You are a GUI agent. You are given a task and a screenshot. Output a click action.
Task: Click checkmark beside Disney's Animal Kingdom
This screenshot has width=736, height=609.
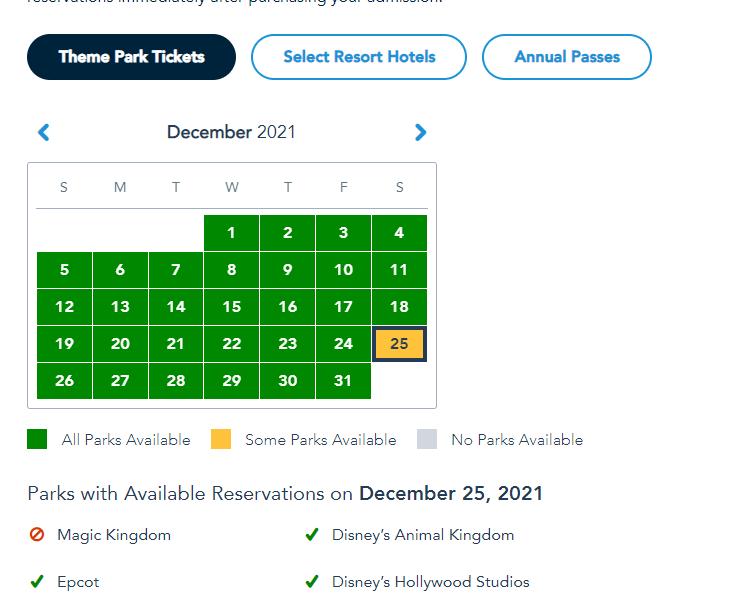(312, 535)
